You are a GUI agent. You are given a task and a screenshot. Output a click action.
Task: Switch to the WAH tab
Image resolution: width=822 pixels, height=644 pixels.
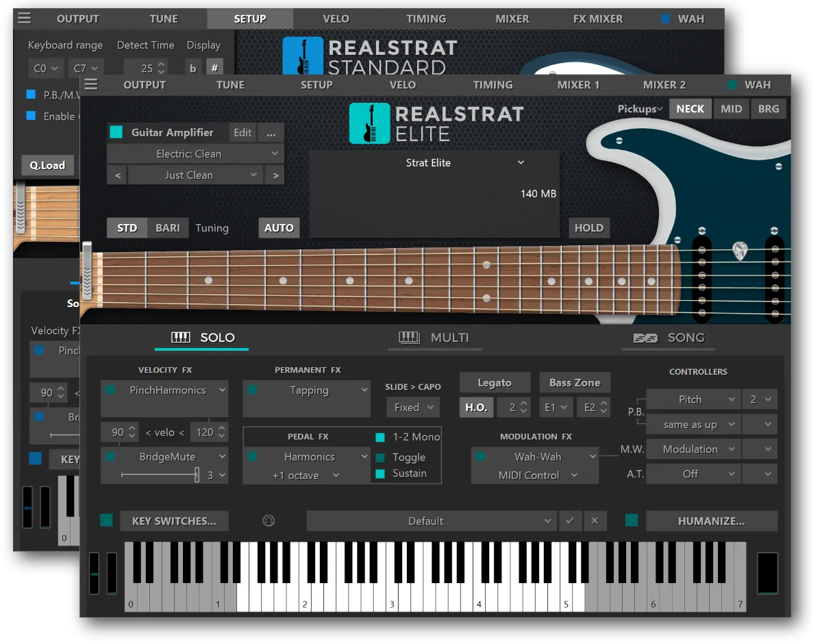[x=758, y=85]
